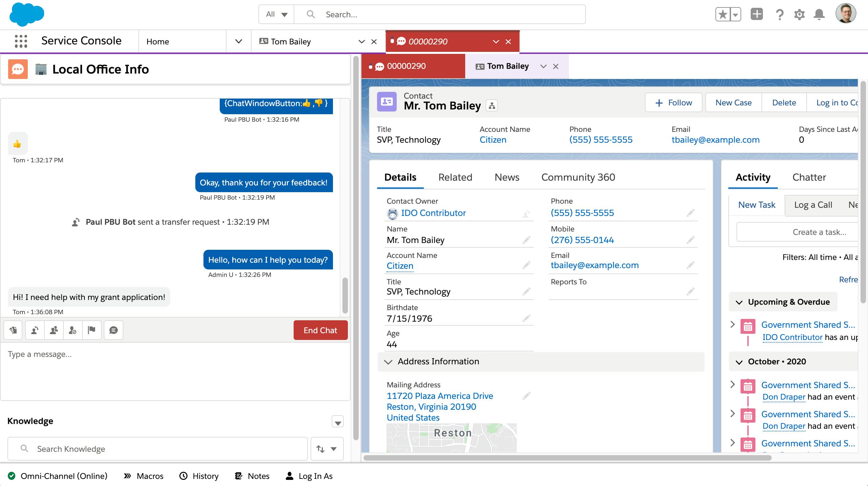View contact hierarchy icon beside Tom Bailey

click(x=492, y=106)
